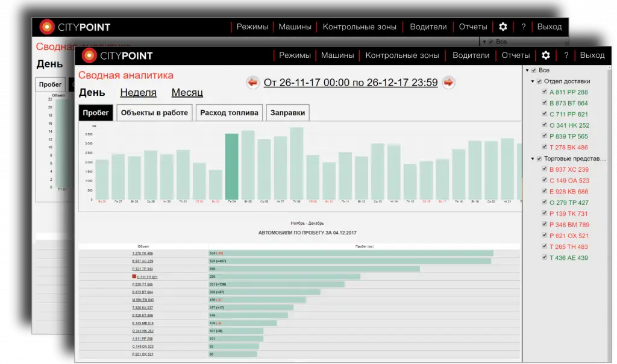Select the Неделя period link

[x=138, y=93]
